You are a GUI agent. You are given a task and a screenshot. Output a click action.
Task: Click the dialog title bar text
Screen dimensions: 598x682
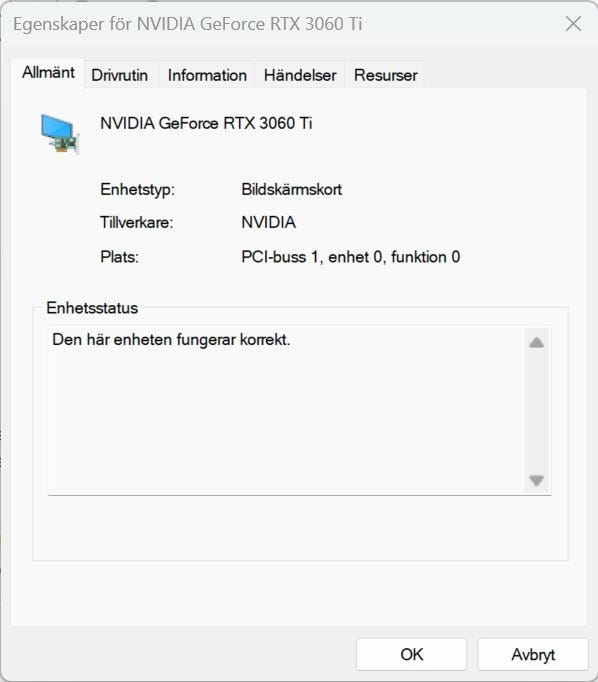(x=187, y=24)
